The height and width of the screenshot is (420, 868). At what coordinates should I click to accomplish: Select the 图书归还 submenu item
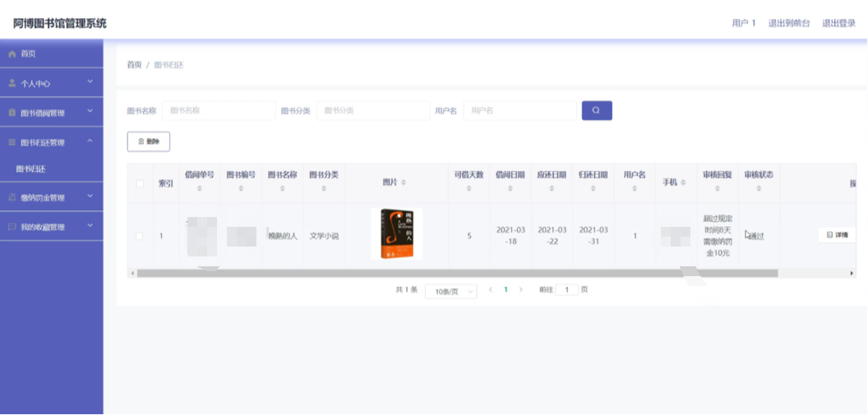[31, 169]
